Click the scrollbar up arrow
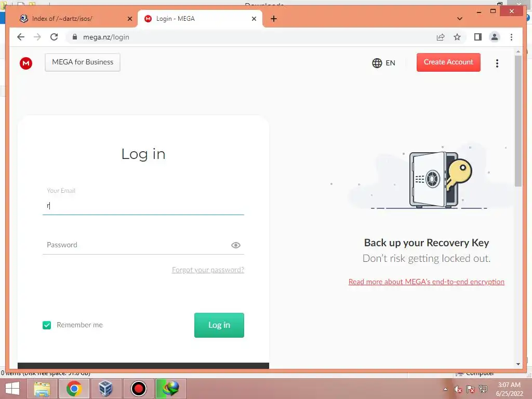Image resolution: width=532 pixels, height=399 pixels. (518, 52)
